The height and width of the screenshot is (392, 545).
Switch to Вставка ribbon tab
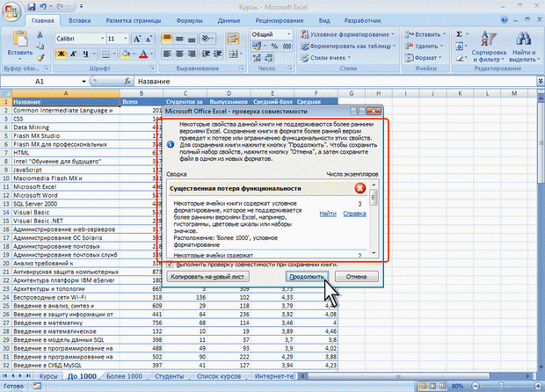tap(80, 20)
